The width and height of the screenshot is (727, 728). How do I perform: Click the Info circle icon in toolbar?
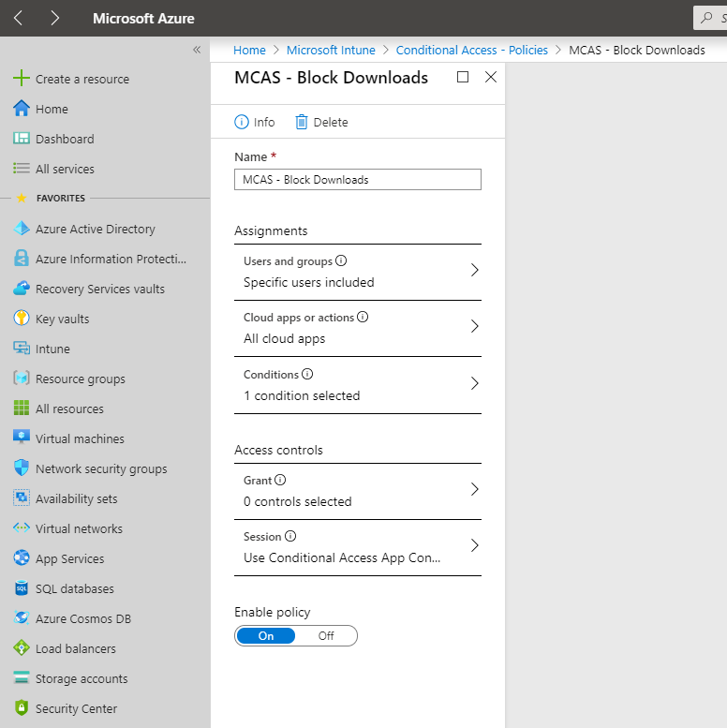242,122
